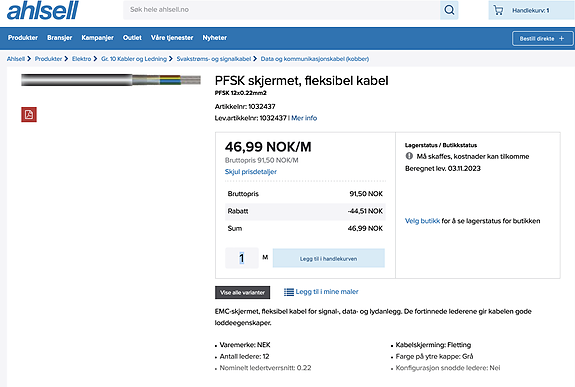Click the ahlsell logo
Screen dimensions: 575x387
pos(43,10)
